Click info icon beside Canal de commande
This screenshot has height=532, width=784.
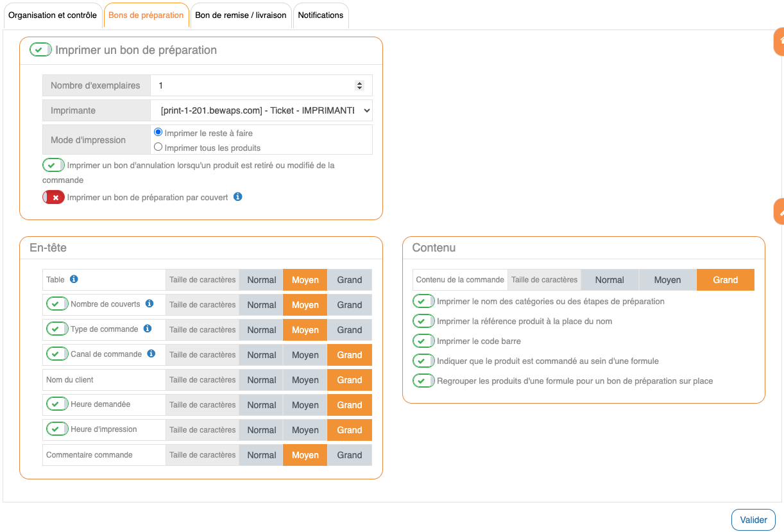(151, 354)
